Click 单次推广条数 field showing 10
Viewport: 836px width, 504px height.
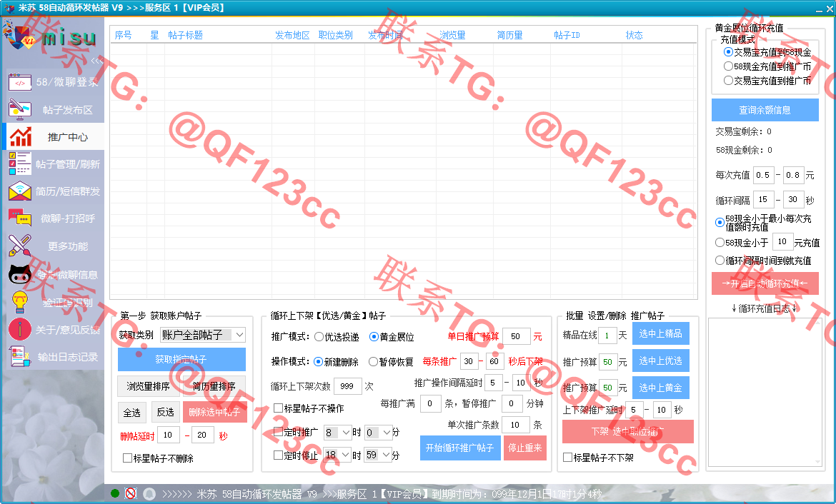point(515,425)
